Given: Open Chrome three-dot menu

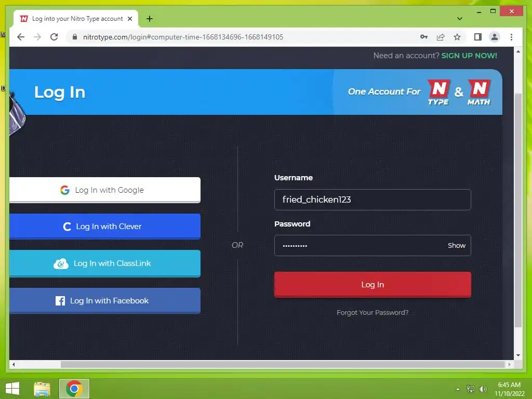Looking at the screenshot, I should (511, 37).
